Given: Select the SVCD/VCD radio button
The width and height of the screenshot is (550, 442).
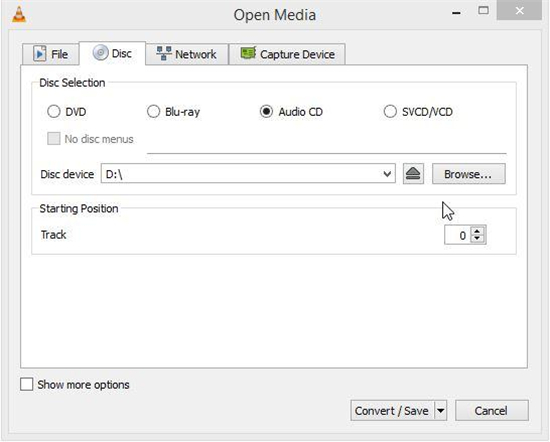Looking at the screenshot, I should 390,112.
